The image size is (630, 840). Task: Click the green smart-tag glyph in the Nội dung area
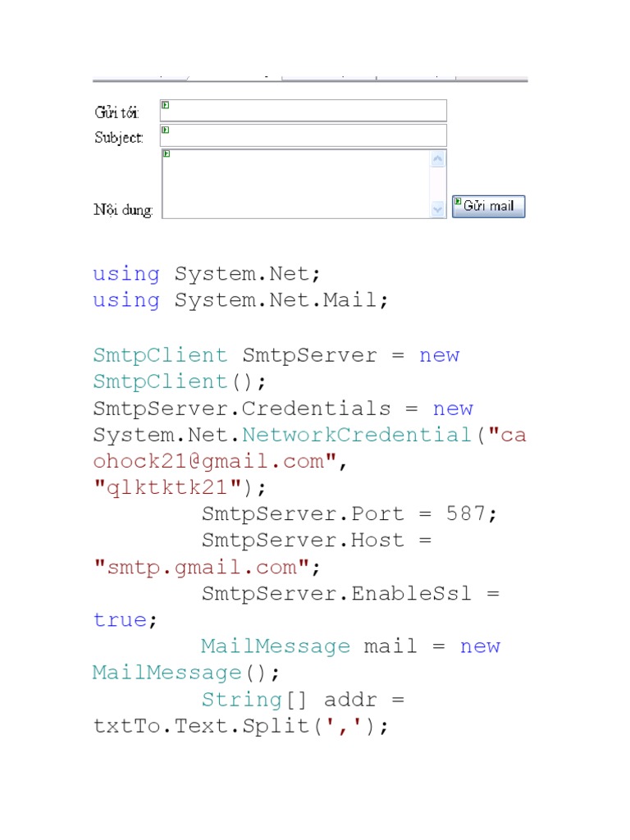point(167,153)
